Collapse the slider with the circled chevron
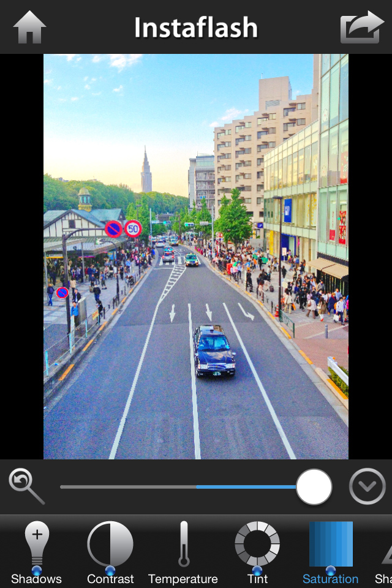This screenshot has width=392, height=588. pos(367,486)
